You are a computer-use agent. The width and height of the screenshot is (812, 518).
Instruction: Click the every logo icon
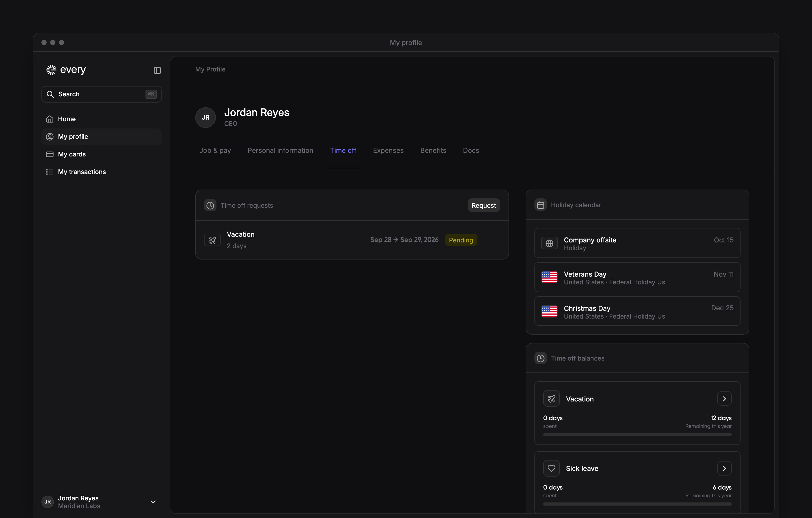coord(51,70)
